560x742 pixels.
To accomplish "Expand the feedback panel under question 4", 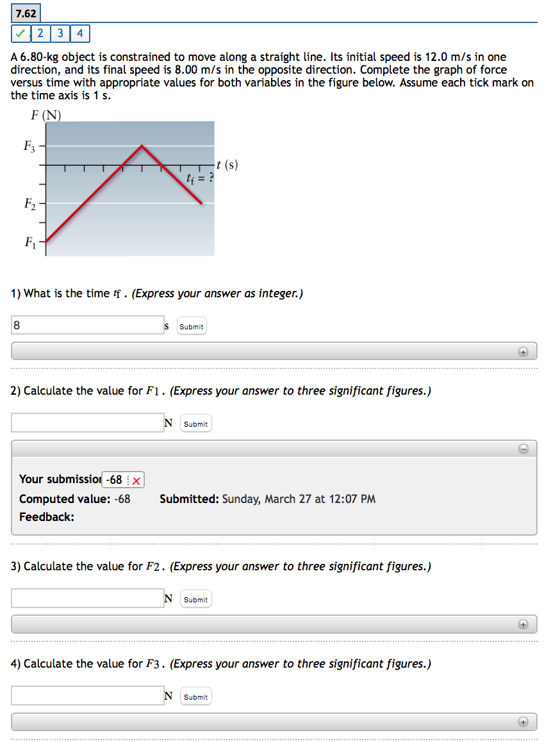I will point(523,722).
